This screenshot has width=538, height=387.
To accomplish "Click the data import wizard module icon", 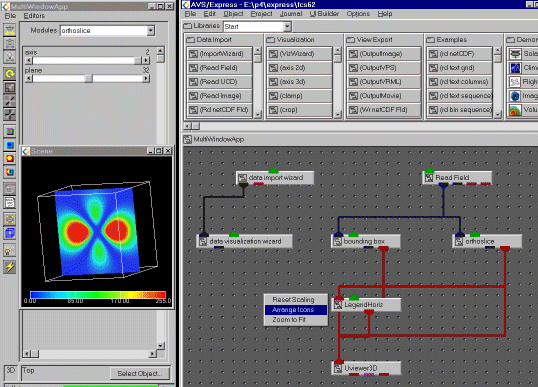I will (x=243, y=178).
